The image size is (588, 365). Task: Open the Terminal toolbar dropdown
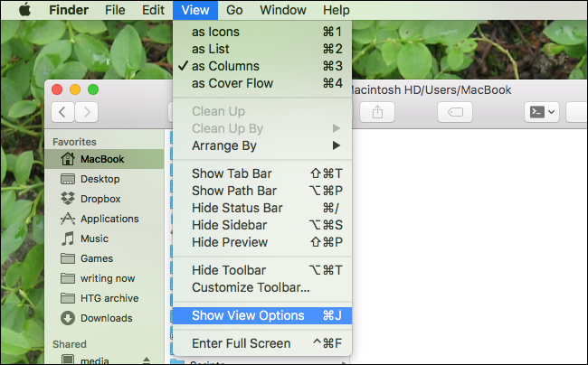pyautogui.click(x=542, y=112)
